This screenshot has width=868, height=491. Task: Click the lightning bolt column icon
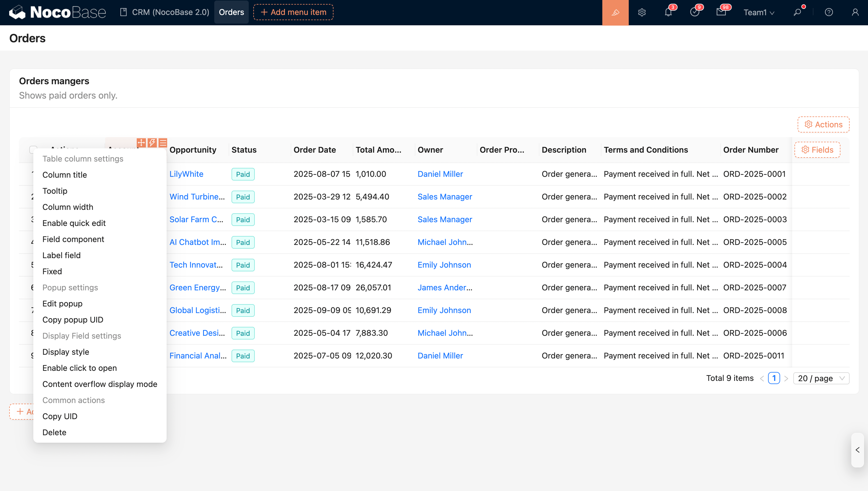(x=152, y=143)
